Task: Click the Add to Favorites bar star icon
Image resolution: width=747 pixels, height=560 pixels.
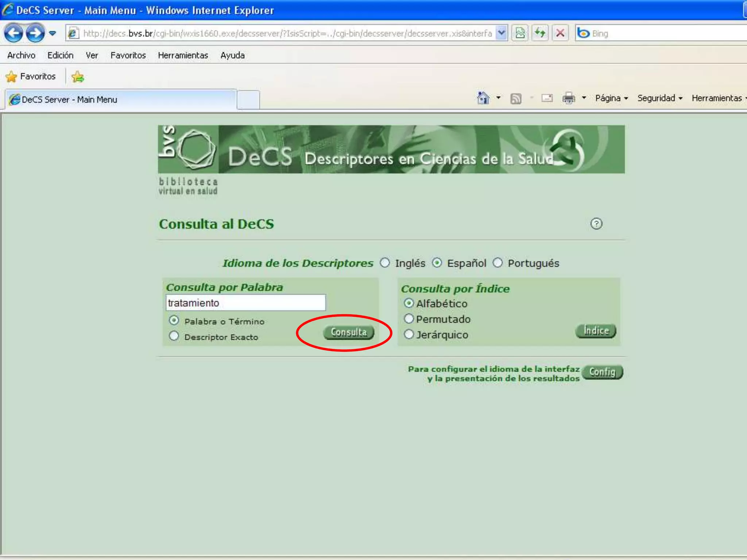Action: (x=78, y=77)
